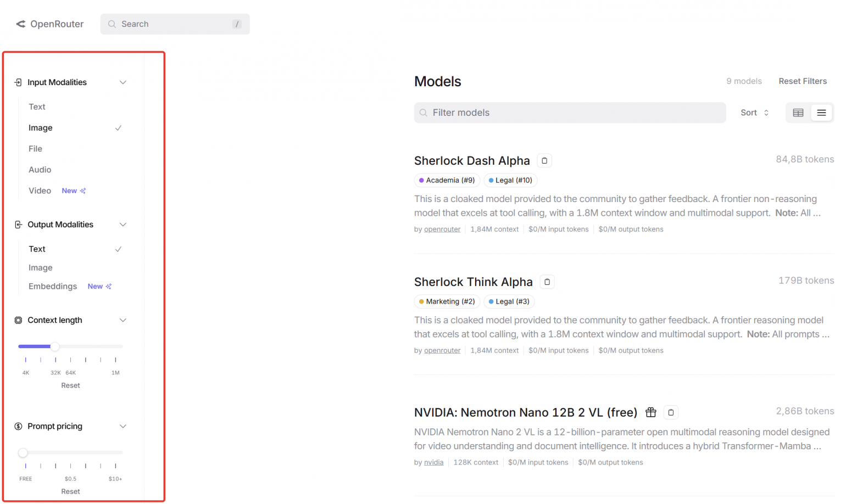Copy the Sherlock Dash Alpha model identifier
Image resolution: width=857 pixels, height=504 pixels.
[544, 160]
